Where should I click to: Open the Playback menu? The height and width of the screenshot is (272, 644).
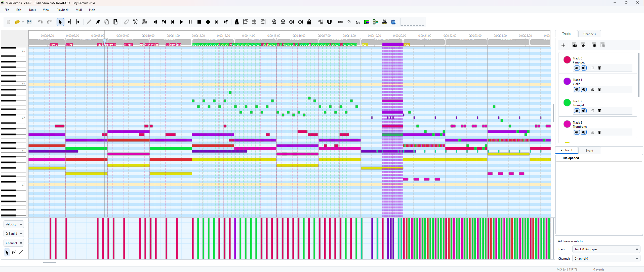pos(62,10)
